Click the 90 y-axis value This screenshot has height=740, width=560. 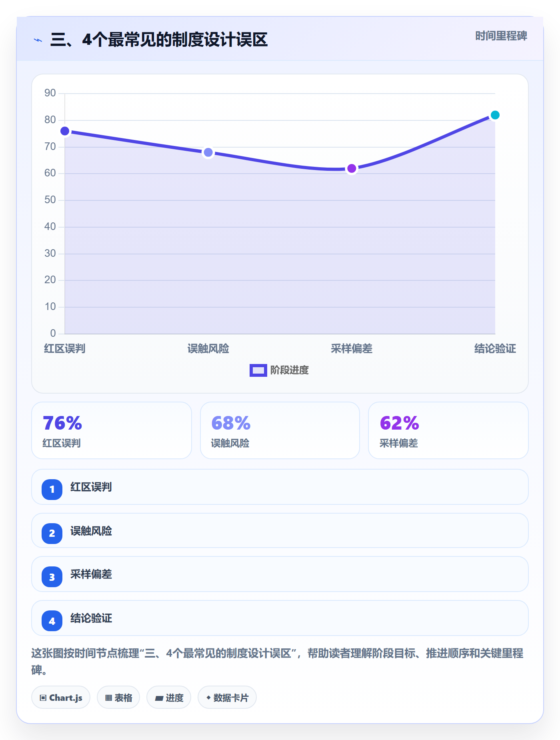click(x=50, y=93)
